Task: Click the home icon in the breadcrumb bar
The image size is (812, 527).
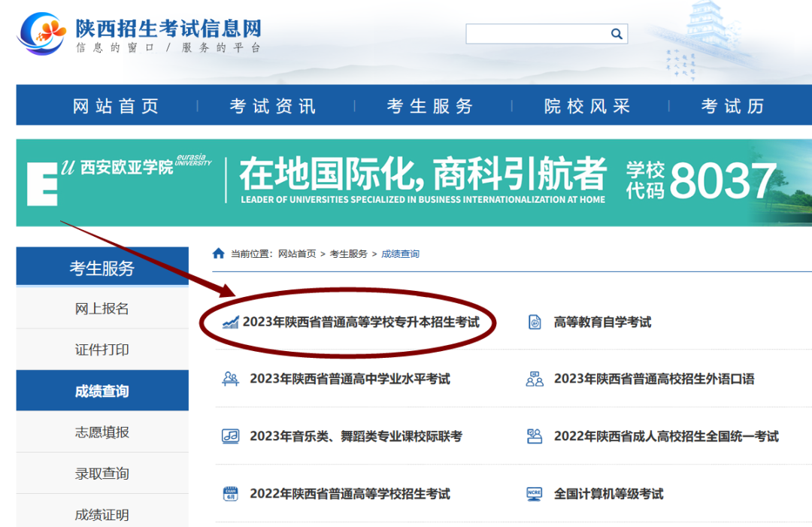Action: click(x=219, y=253)
